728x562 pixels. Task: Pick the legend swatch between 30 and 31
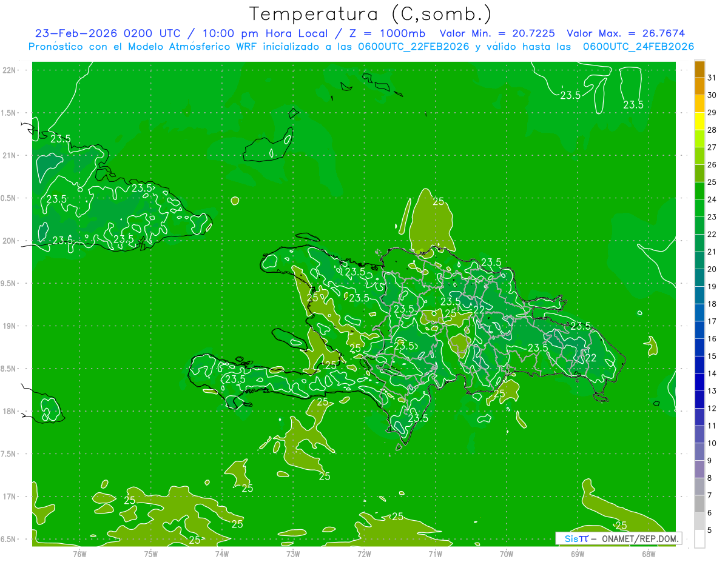pos(699,87)
